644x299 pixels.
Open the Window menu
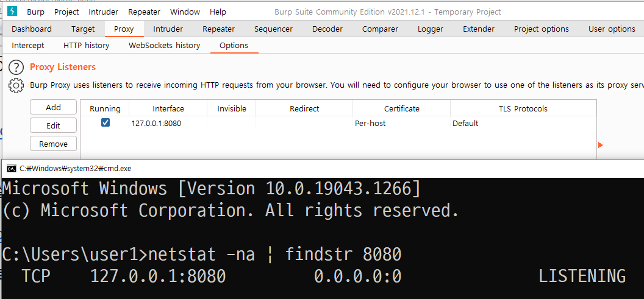pos(185,12)
